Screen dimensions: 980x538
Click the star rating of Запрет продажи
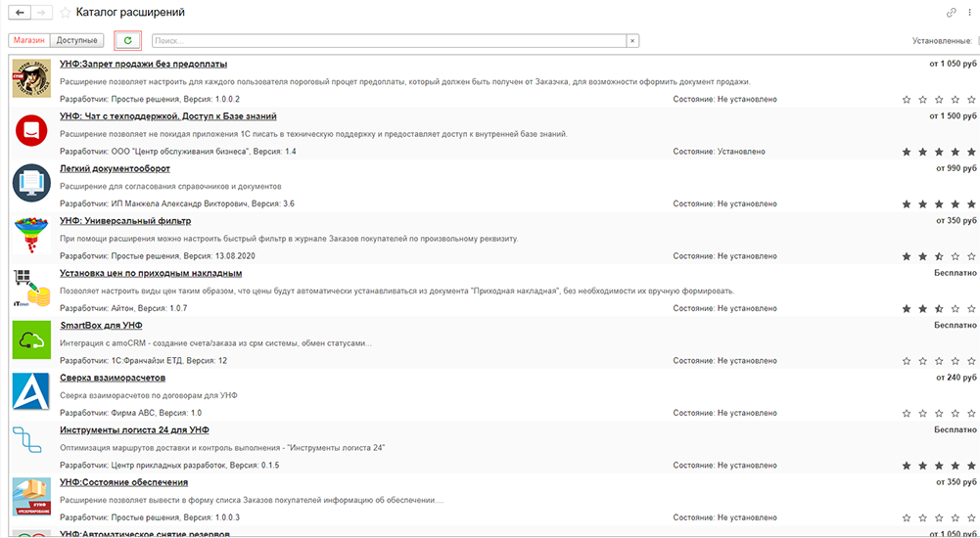tap(938, 99)
